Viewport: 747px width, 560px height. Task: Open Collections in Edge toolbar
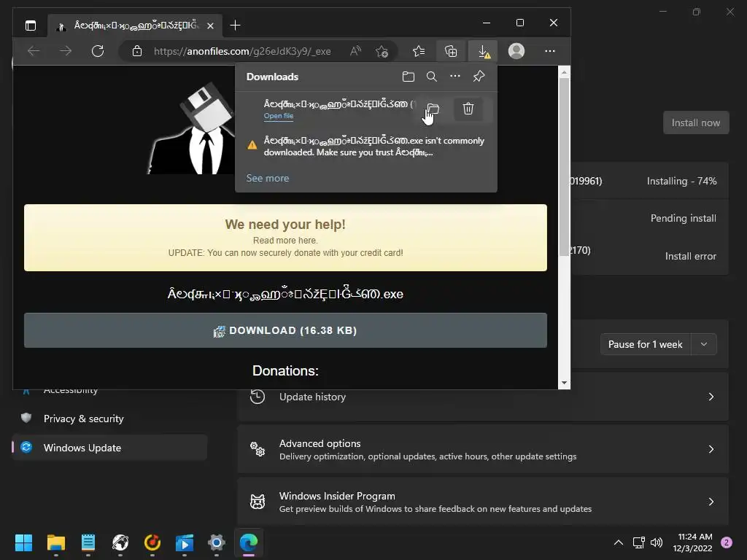pyautogui.click(x=451, y=51)
